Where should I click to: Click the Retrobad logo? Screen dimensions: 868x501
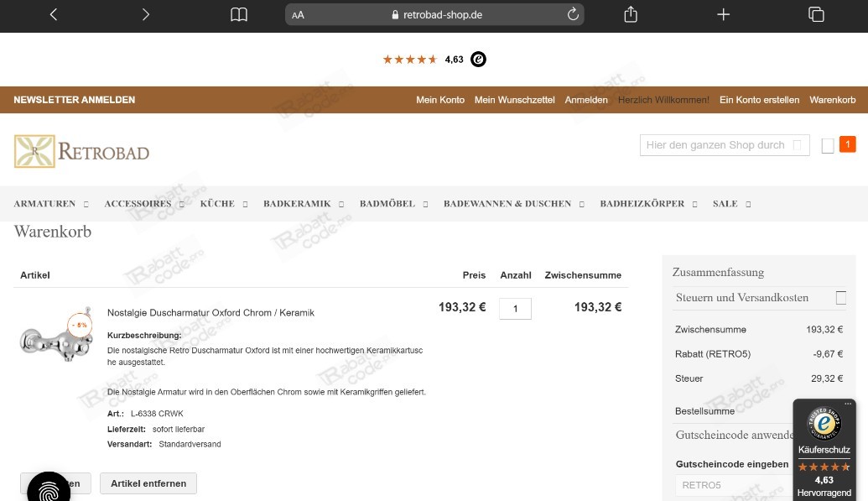(x=81, y=151)
